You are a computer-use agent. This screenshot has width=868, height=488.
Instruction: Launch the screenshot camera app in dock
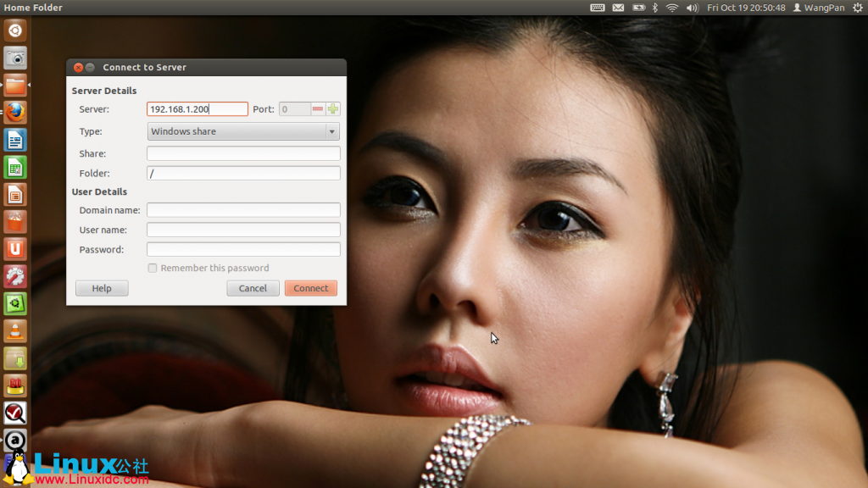pos(15,58)
